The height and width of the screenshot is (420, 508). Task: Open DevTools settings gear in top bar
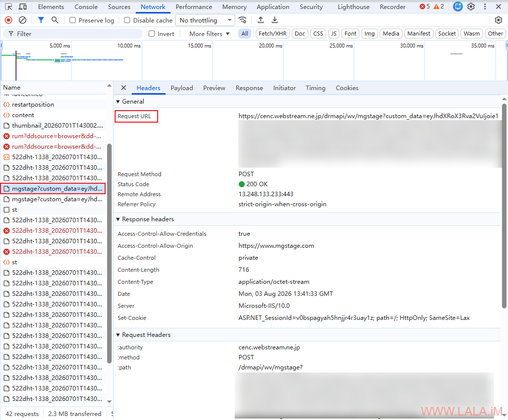point(471,7)
